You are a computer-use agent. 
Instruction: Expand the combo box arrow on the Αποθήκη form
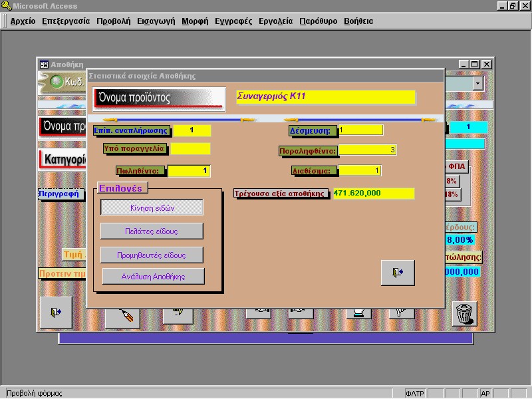478,83
